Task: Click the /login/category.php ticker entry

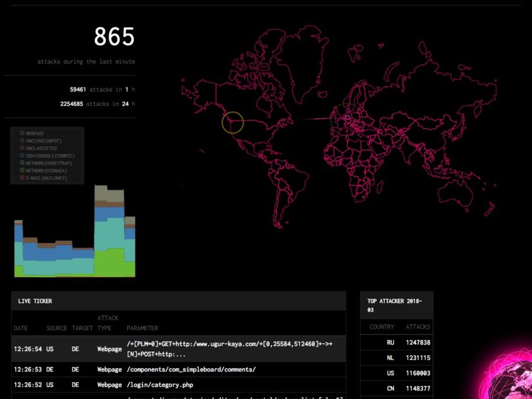Action: [x=160, y=385]
